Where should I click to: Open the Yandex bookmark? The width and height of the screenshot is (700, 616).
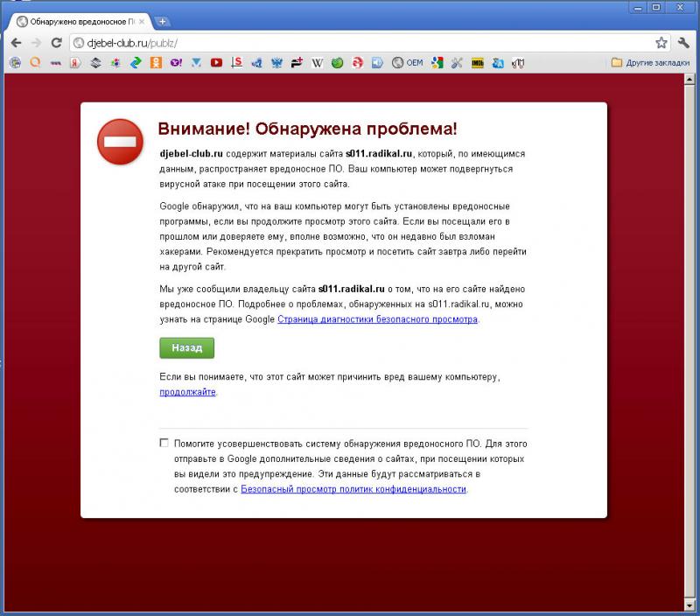click(x=75, y=63)
